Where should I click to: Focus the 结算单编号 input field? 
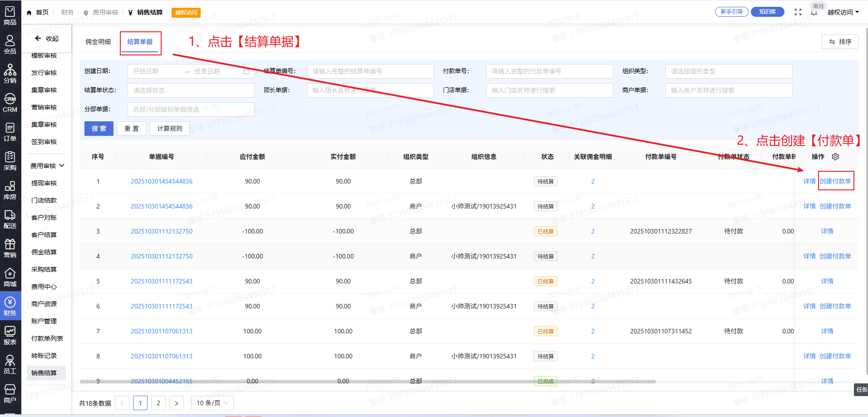(370, 71)
